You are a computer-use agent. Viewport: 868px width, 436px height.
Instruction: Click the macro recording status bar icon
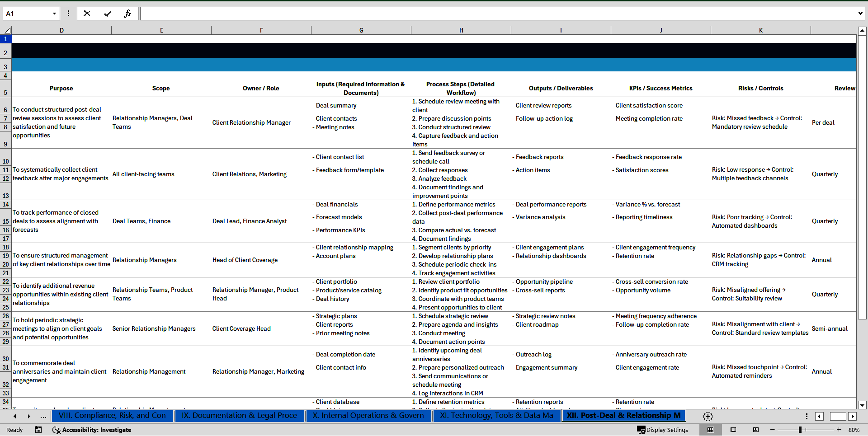pyautogui.click(x=38, y=430)
